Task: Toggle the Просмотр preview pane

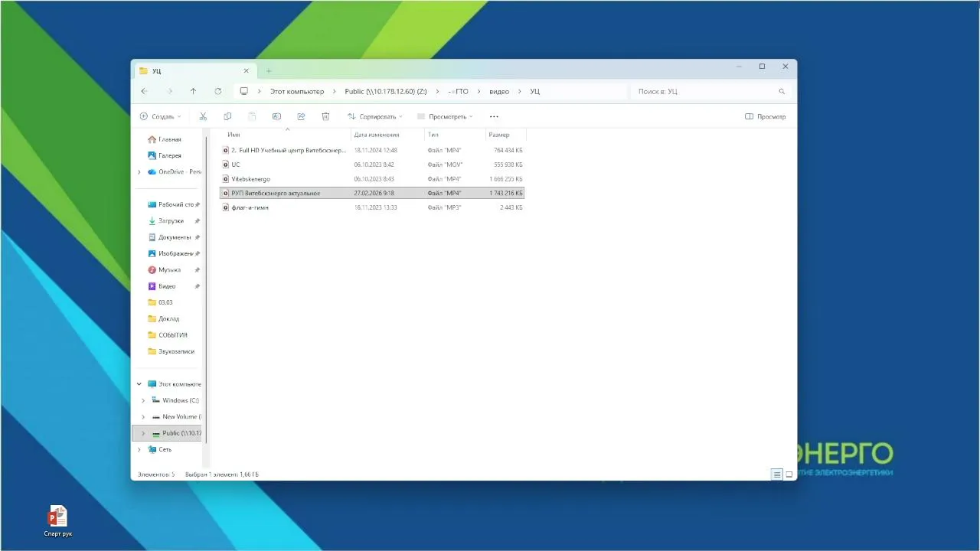Action: pyautogui.click(x=766, y=116)
